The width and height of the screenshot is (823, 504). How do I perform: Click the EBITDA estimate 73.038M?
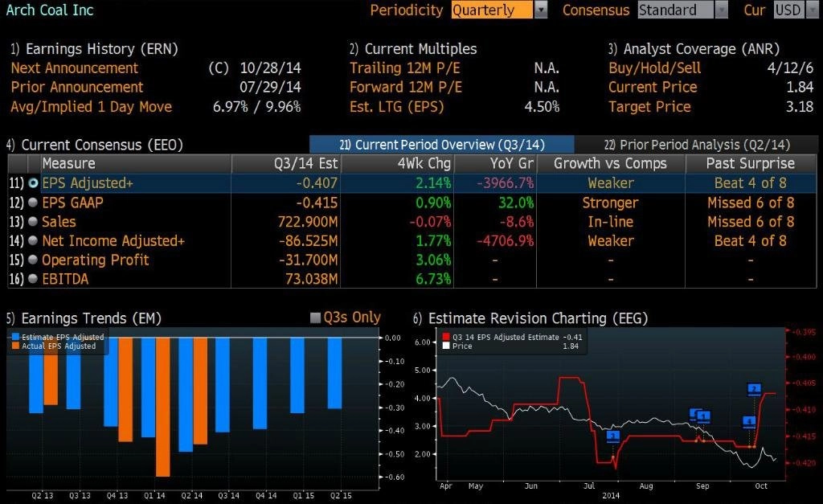[311, 279]
